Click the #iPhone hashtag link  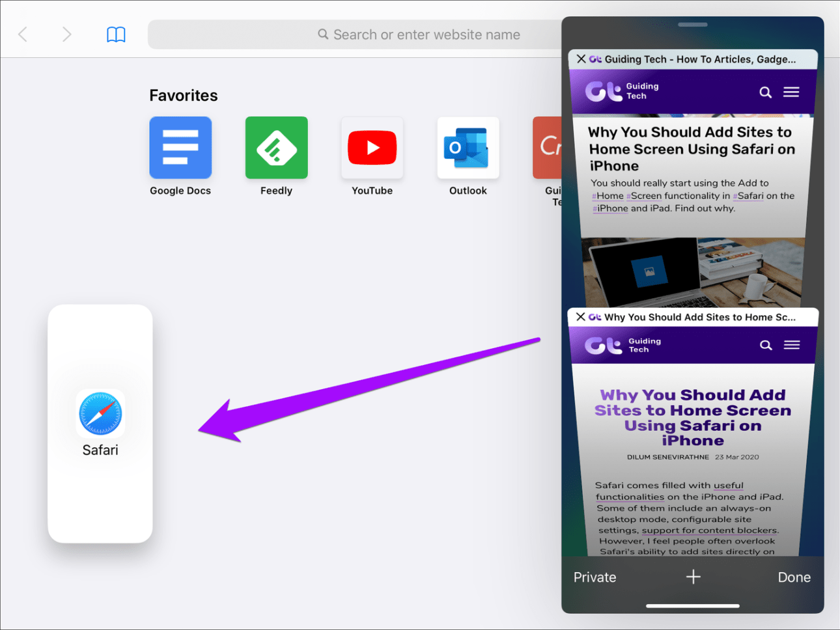[x=610, y=209]
